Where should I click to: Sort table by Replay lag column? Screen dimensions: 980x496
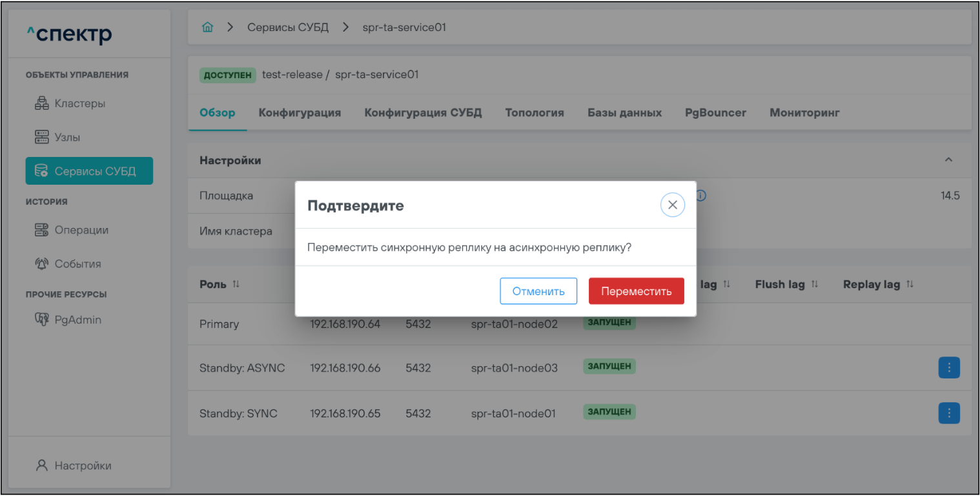(x=910, y=285)
